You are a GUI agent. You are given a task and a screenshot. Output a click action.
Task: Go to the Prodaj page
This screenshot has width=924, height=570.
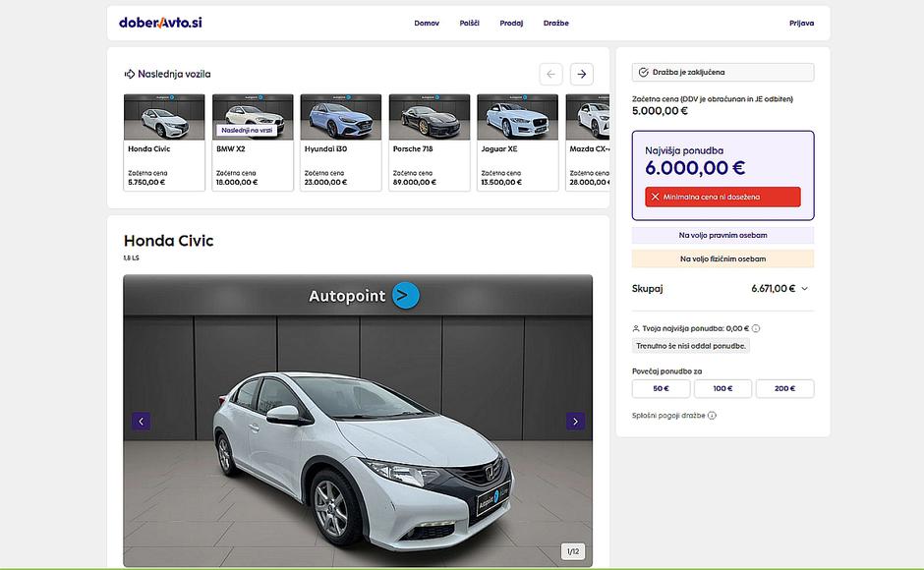[511, 23]
